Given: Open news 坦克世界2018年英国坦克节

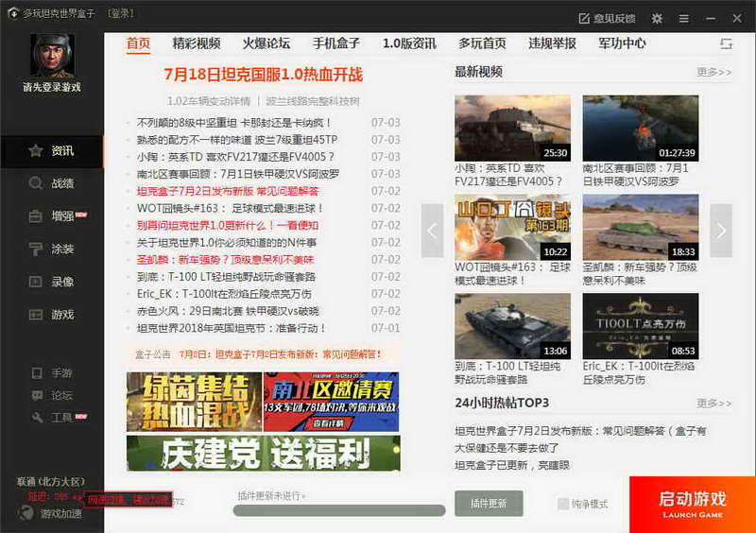Looking at the screenshot, I should [x=232, y=329].
